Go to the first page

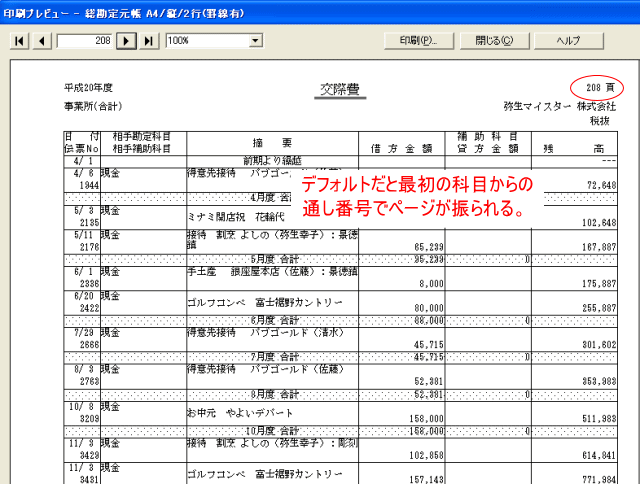click(19, 41)
